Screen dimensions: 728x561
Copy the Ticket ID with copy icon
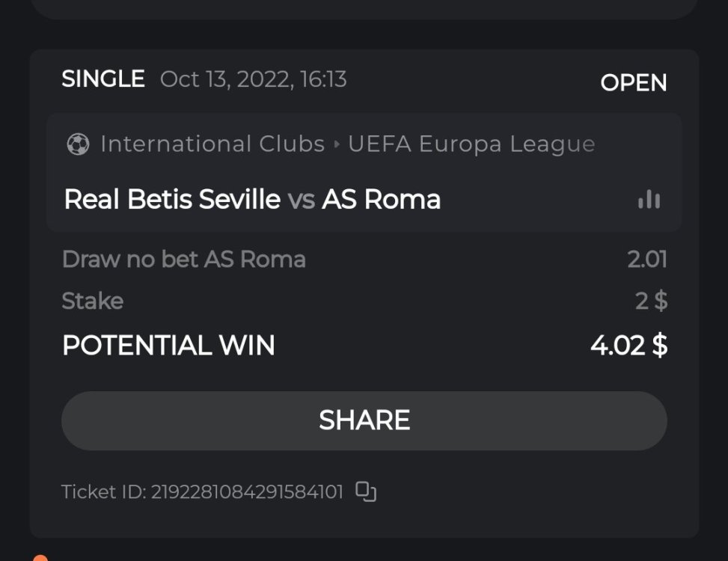point(365,491)
